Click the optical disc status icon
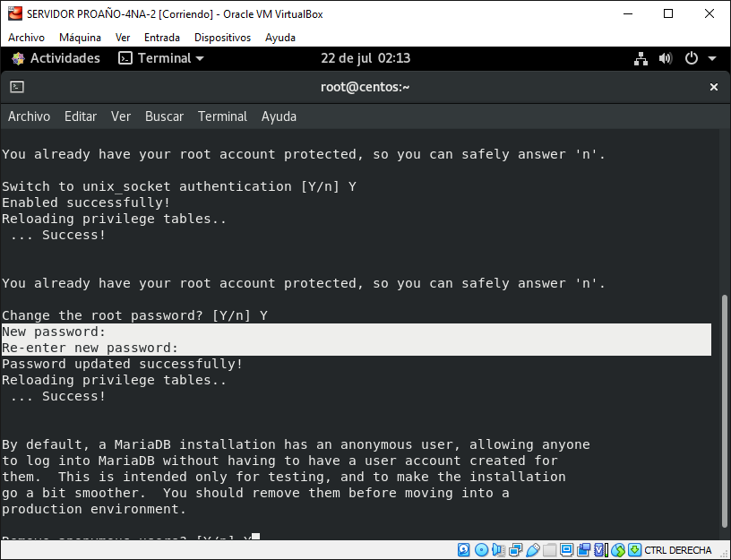Image resolution: width=731 pixels, height=560 pixels. (482, 550)
